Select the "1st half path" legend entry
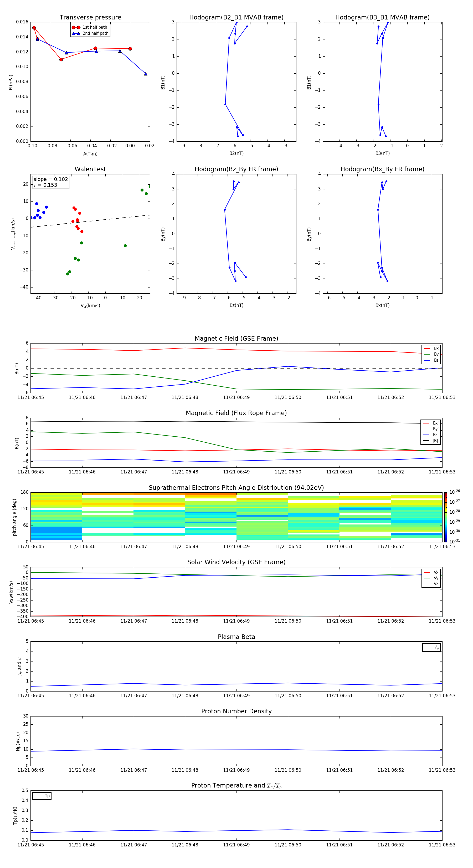 (x=90, y=27)
